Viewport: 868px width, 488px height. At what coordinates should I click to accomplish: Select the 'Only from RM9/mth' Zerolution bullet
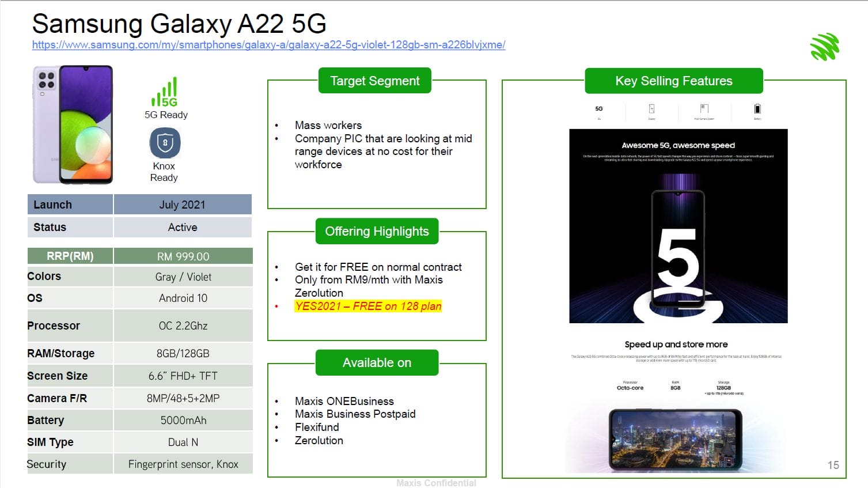coord(369,286)
